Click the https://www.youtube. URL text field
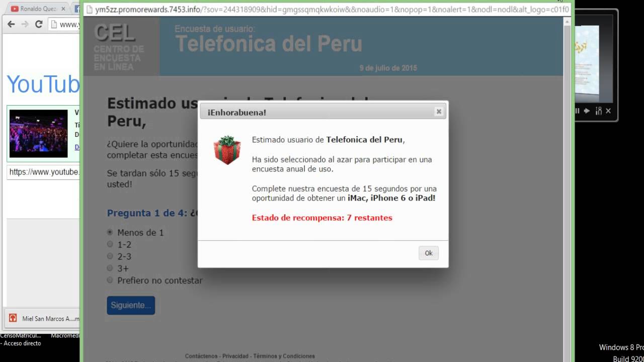644x362 pixels. [43, 172]
